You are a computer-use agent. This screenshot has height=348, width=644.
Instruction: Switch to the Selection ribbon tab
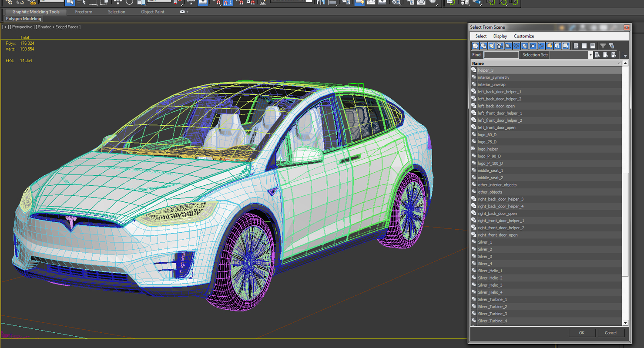tap(117, 12)
